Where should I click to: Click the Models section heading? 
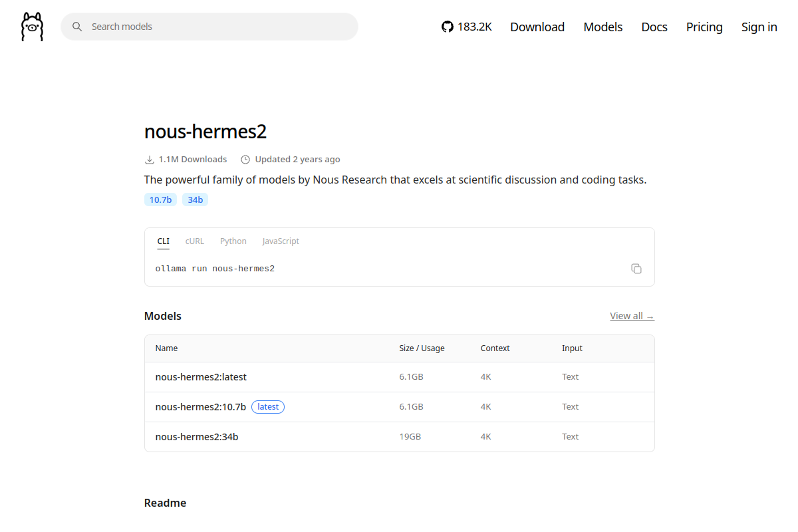(163, 316)
